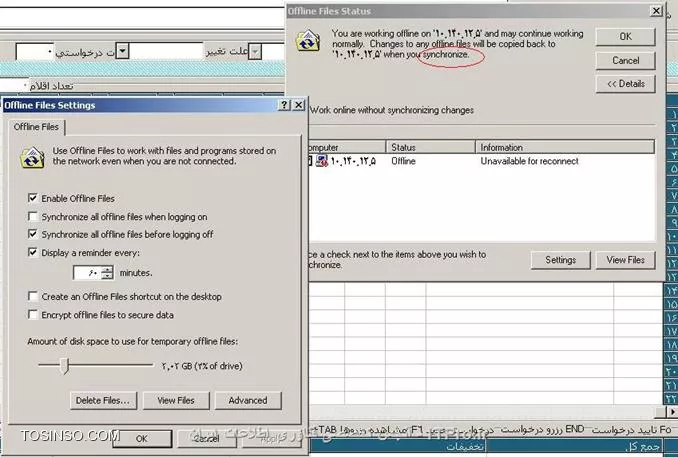
Task: Click the '۲.۰۲ GB (۲% of drive)' label
Action: coord(202,366)
